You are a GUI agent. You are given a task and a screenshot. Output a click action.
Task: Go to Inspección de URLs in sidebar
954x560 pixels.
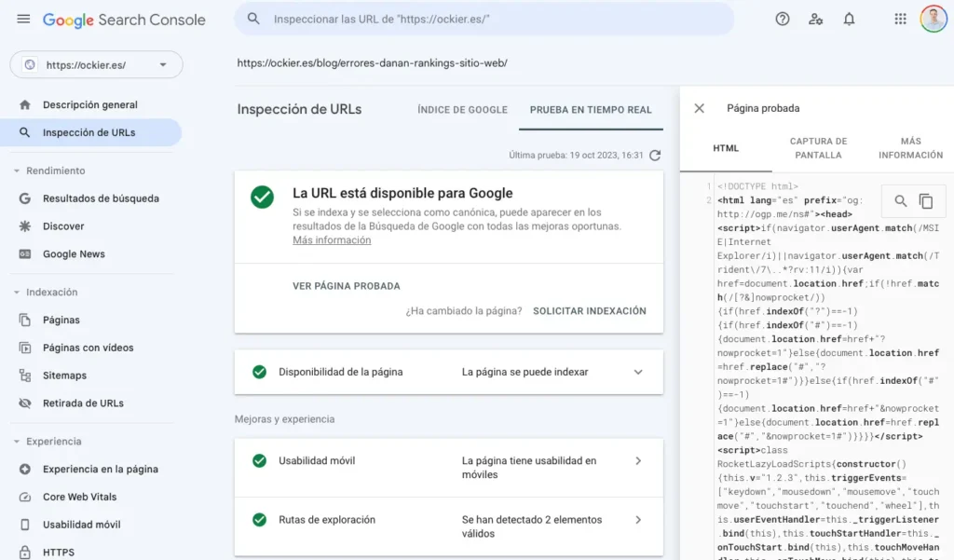coord(90,132)
